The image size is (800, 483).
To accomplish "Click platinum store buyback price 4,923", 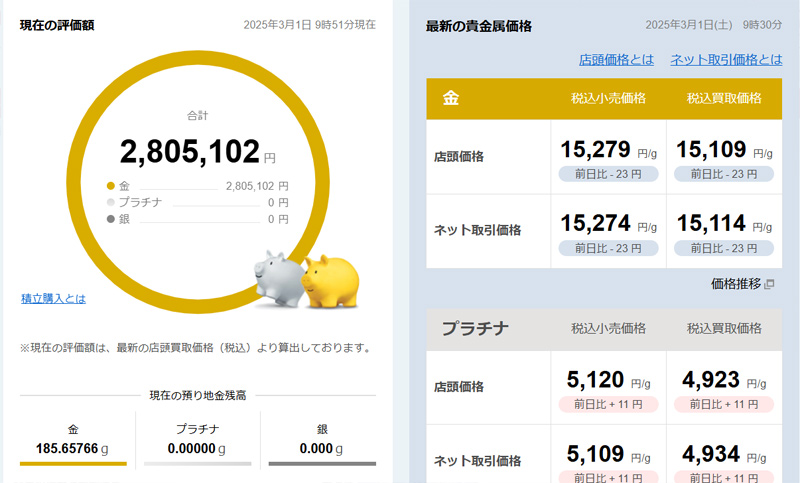I will point(711,379).
